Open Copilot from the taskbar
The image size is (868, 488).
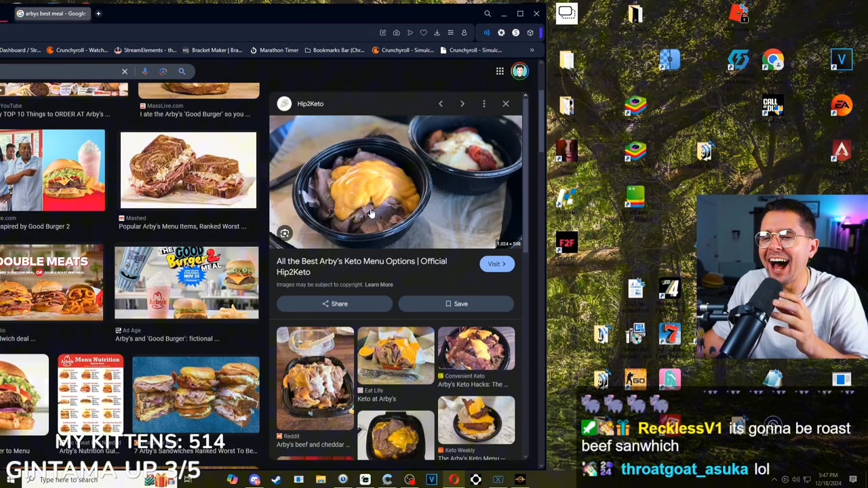(233, 480)
